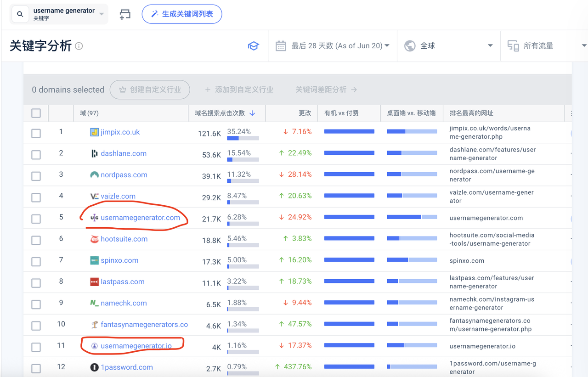Open the usernamegenerator.com domain link
This screenshot has width=588, height=377.
click(x=140, y=218)
